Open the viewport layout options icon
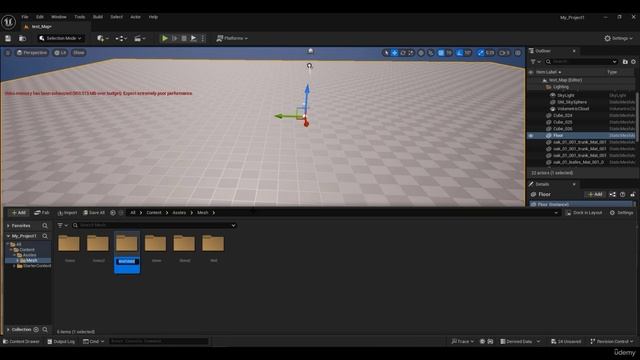The width and height of the screenshot is (640, 360). pyautogui.click(x=518, y=53)
